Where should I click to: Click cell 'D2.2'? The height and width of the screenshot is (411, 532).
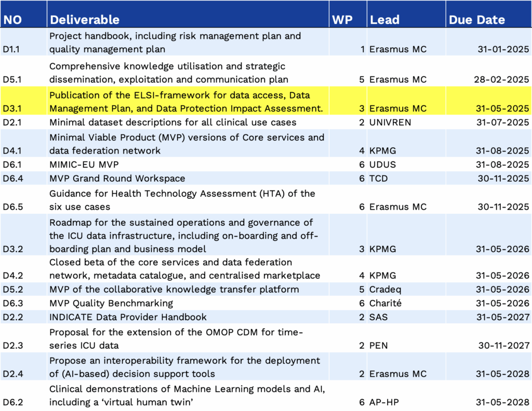[x=23, y=317]
